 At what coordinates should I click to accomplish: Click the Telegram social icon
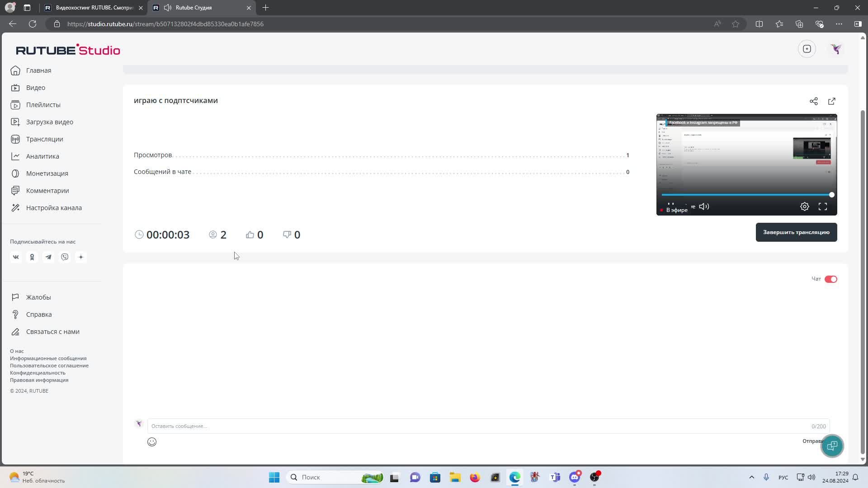click(x=48, y=257)
